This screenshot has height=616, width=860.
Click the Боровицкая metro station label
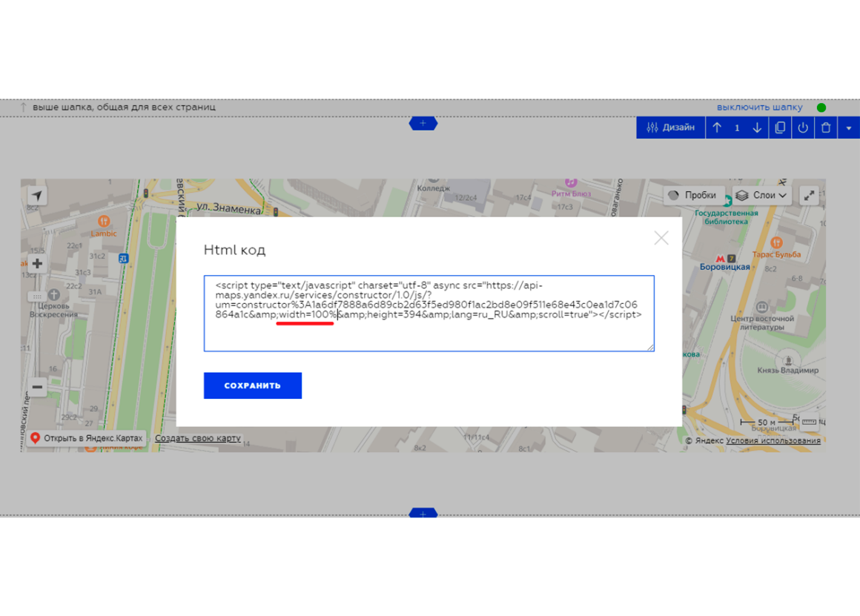724,267
